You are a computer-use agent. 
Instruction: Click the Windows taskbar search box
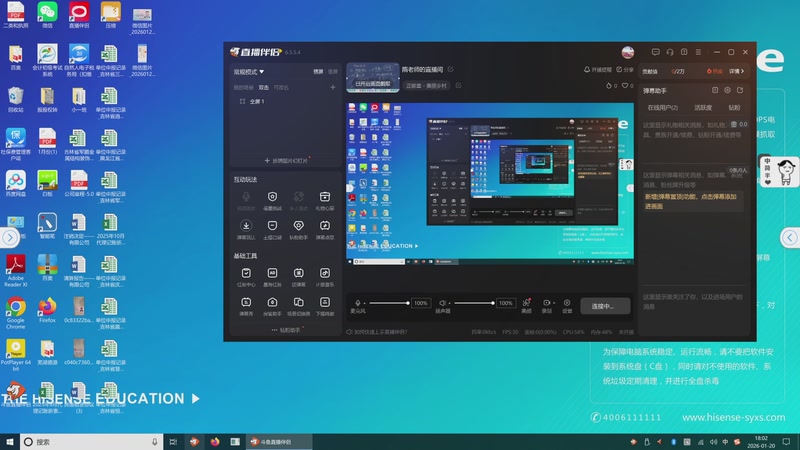coord(91,442)
